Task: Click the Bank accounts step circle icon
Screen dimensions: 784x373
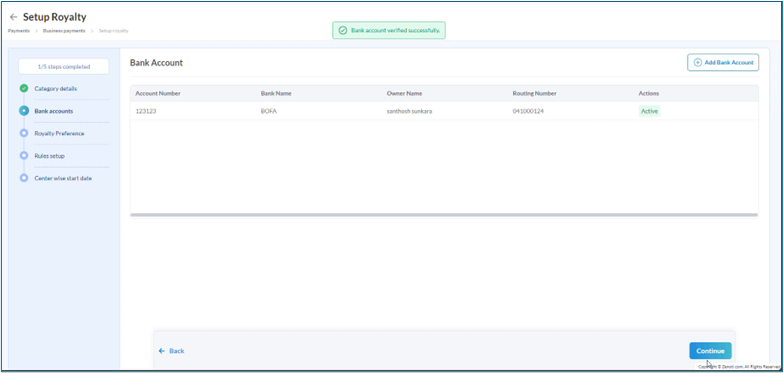Action: tap(24, 111)
